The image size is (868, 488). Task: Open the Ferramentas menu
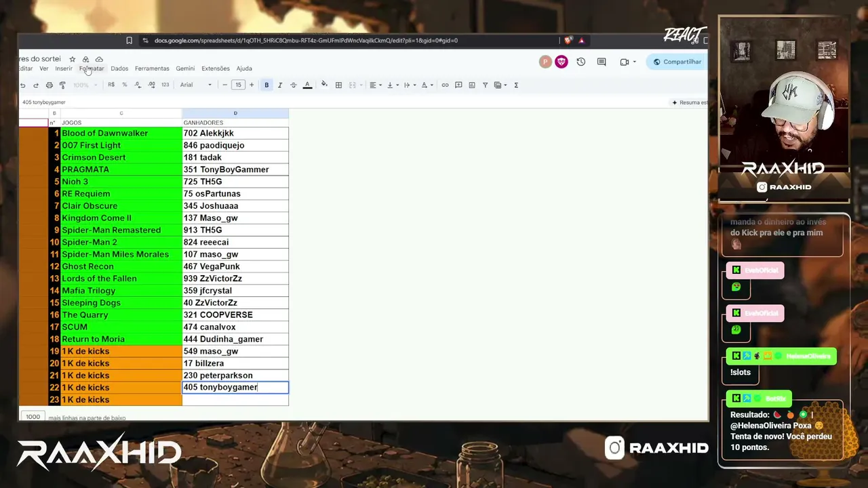[x=152, y=68]
